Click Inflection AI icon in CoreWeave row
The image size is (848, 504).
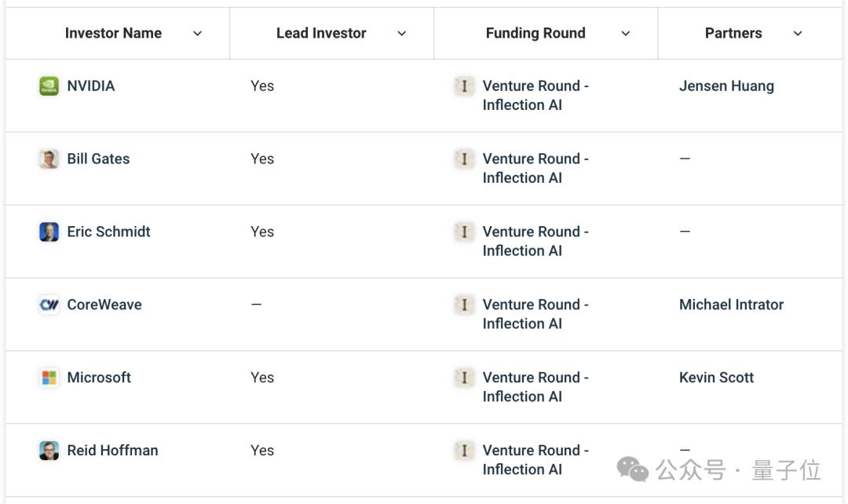pos(464,305)
